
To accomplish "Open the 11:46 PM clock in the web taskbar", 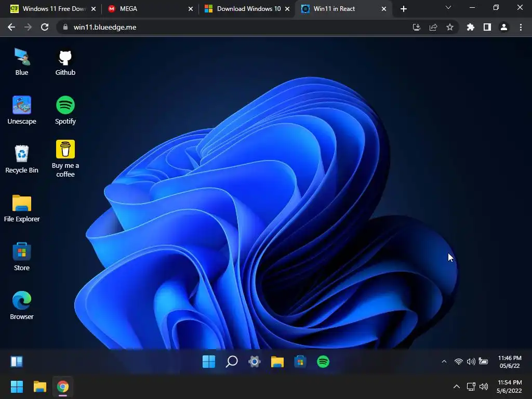I will (x=510, y=362).
